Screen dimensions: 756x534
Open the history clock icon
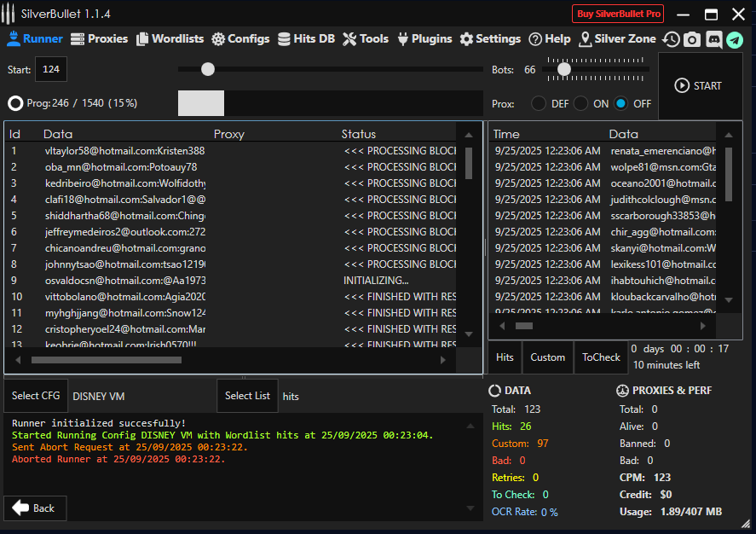pos(672,39)
